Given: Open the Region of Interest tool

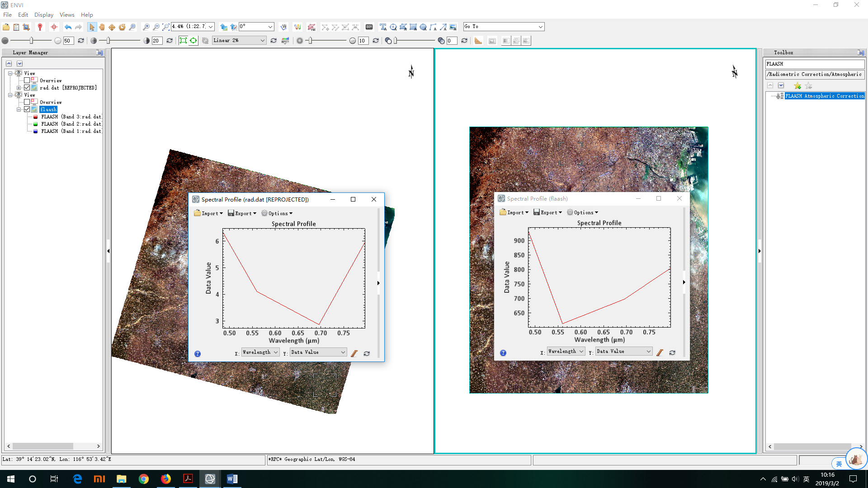Looking at the screenshot, I should (311, 27).
